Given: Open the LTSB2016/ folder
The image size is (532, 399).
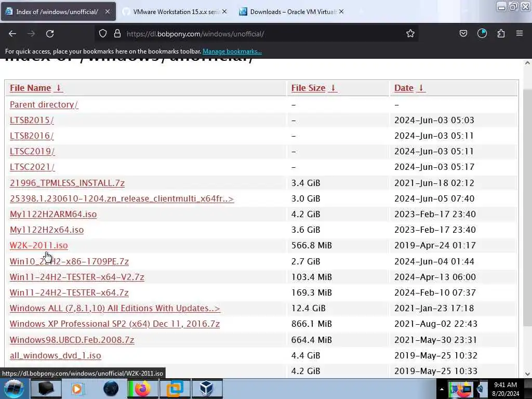Looking at the screenshot, I should click(x=32, y=136).
